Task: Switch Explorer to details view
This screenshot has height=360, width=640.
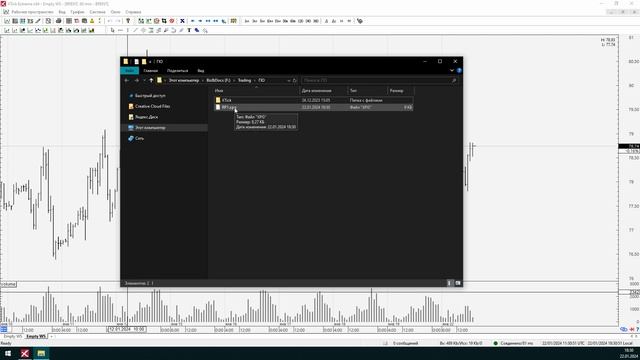Action: click(450, 283)
